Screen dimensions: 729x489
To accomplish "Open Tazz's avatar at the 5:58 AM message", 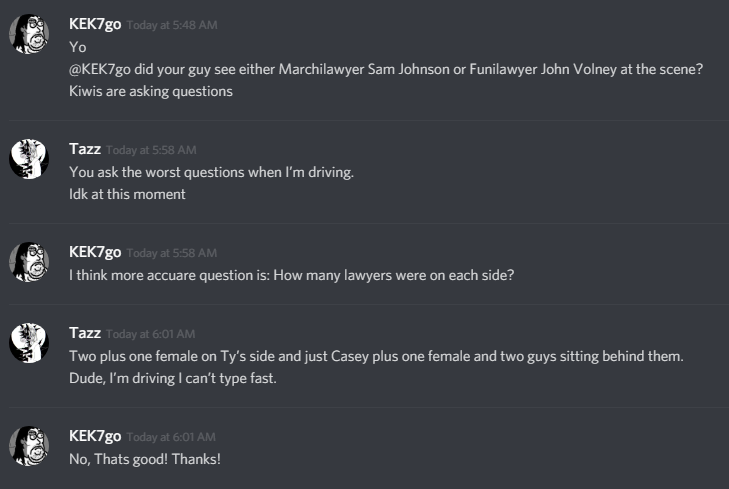I will 29,159.
